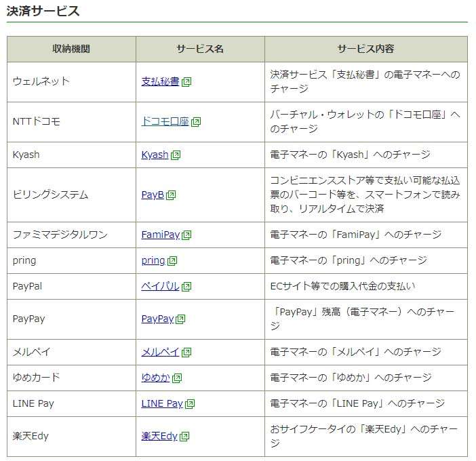The height and width of the screenshot is (461, 476).
Task: Click external-link icon next to ペイパル
Action: click(186, 287)
